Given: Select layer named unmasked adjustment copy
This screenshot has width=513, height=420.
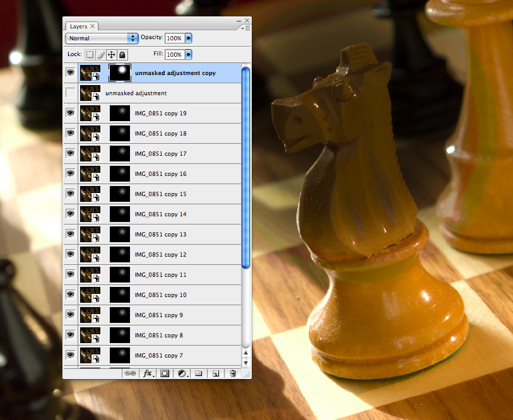Looking at the screenshot, I should click(175, 73).
